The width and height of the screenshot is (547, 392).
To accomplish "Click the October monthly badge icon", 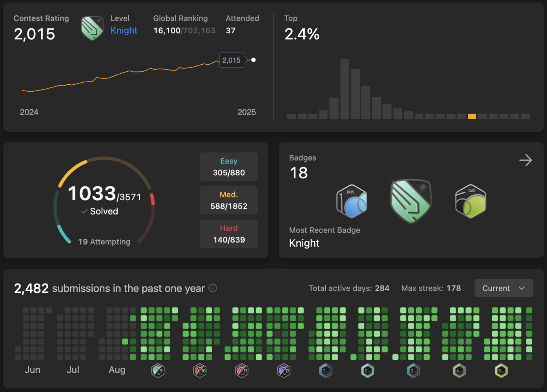I will tap(200, 370).
